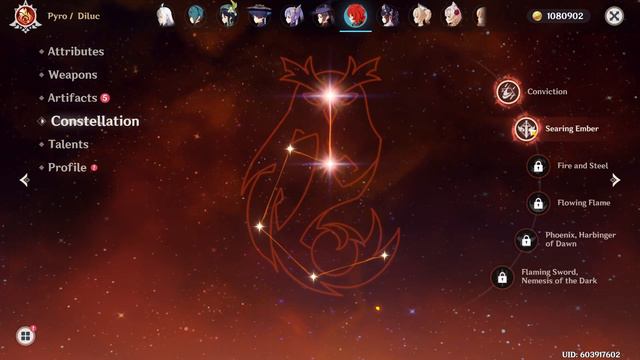Open the Weapons tab
The height and width of the screenshot is (360, 640).
[73, 75]
